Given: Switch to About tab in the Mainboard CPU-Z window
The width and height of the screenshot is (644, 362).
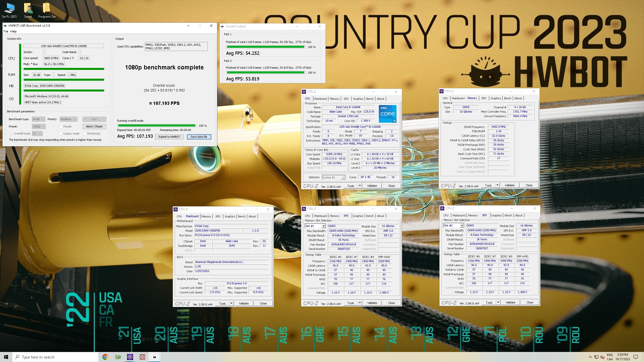Looking at the screenshot, I should coord(252,216).
